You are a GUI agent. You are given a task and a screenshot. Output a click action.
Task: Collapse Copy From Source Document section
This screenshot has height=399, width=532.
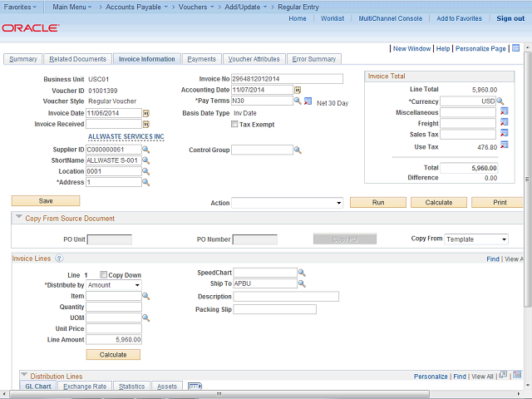19,219
